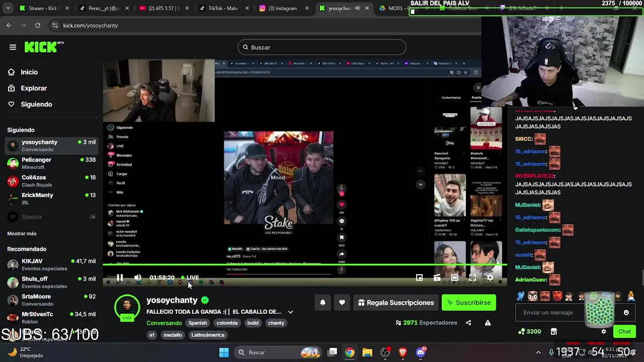644x362 pixels.
Task: Click the Suscribirse button
Action: (468, 303)
